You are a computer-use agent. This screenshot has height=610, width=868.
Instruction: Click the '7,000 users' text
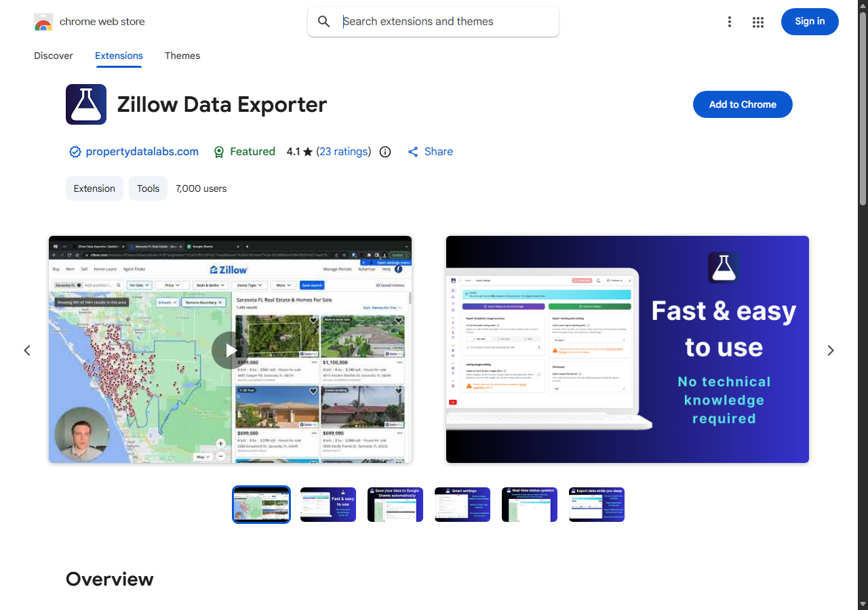(x=201, y=188)
